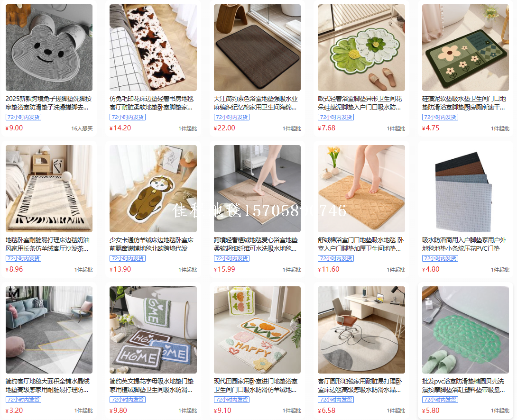The image size is (517, 420).
Task: View the HOME letter bath mats image
Action: click(153, 330)
